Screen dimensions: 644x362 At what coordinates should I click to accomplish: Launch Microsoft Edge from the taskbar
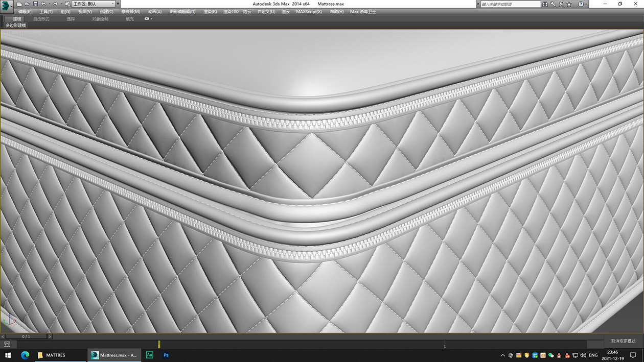[25, 355]
